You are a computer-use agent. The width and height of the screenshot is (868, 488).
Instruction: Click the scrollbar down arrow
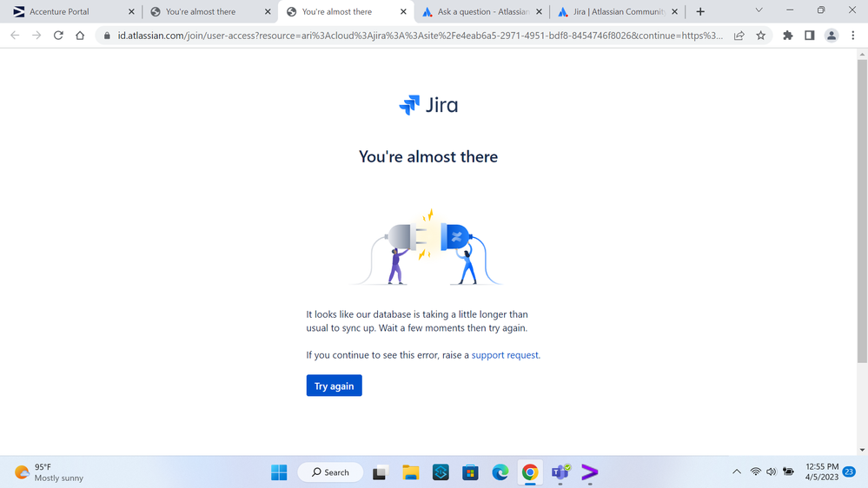point(862,450)
